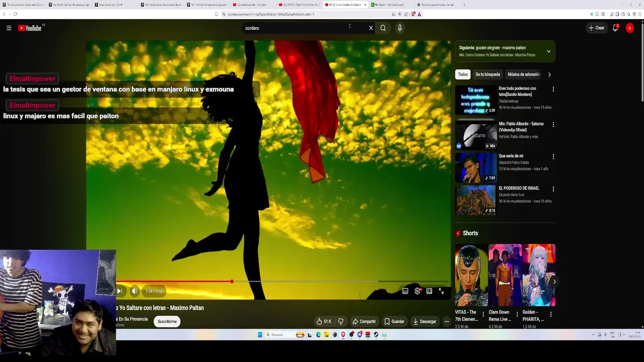Switch to the Kick Dashboard browser tab
The image size is (644, 362).
[x=391, y=5]
